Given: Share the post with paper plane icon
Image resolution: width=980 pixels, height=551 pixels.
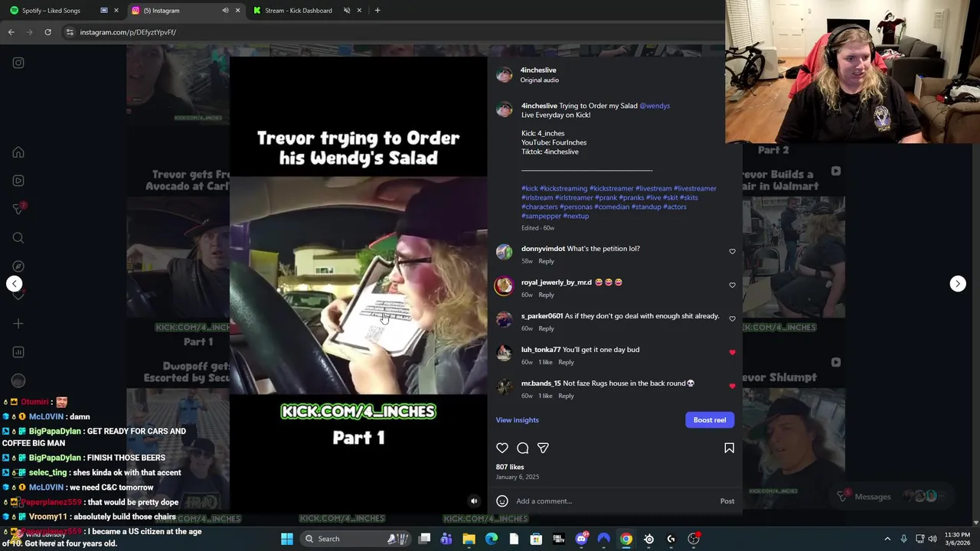Looking at the screenshot, I should [x=543, y=448].
